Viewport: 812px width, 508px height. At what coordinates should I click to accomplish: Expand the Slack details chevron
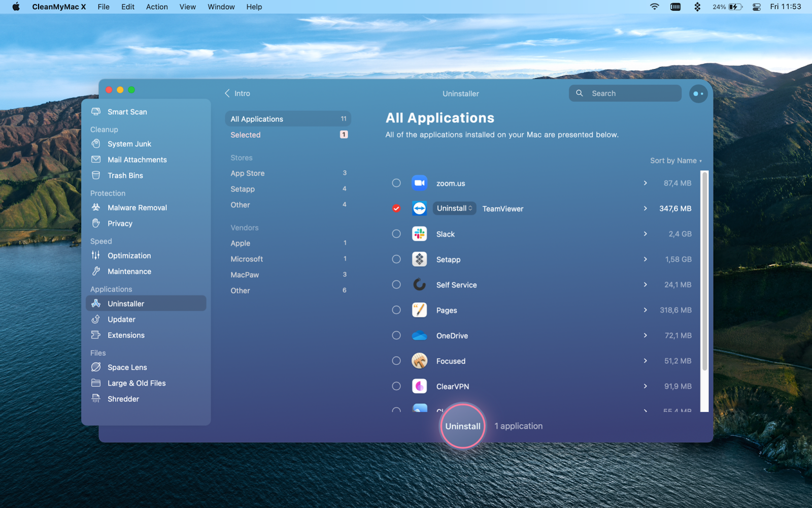point(645,234)
